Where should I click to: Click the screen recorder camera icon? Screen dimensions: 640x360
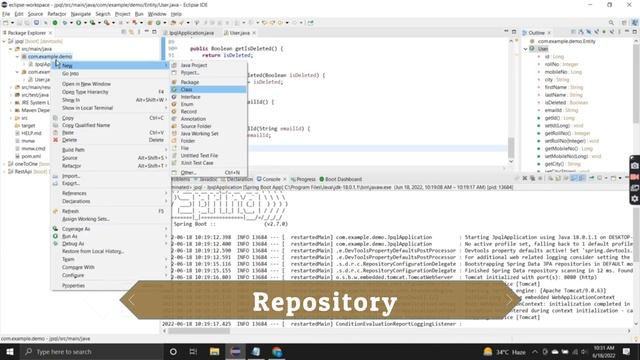pos(635,166)
